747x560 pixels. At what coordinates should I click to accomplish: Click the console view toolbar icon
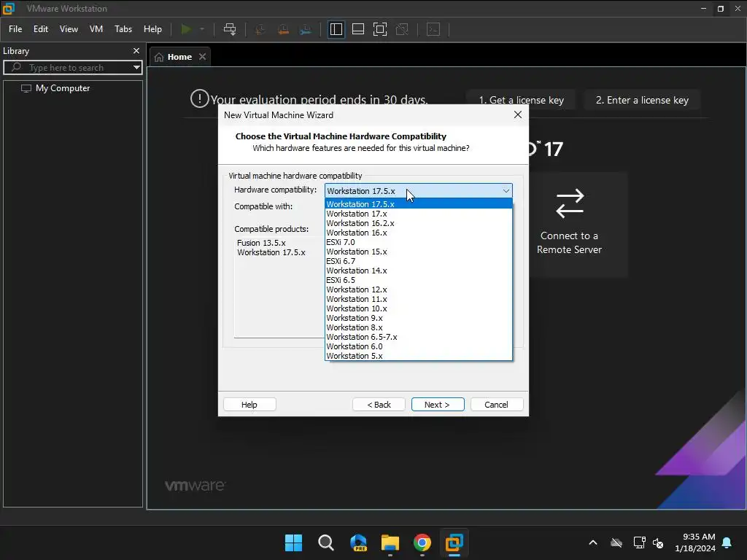pos(433,29)
